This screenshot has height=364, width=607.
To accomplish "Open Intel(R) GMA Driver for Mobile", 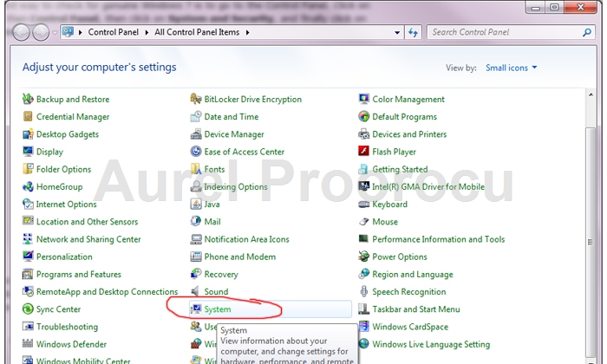I will click(428, 187).
